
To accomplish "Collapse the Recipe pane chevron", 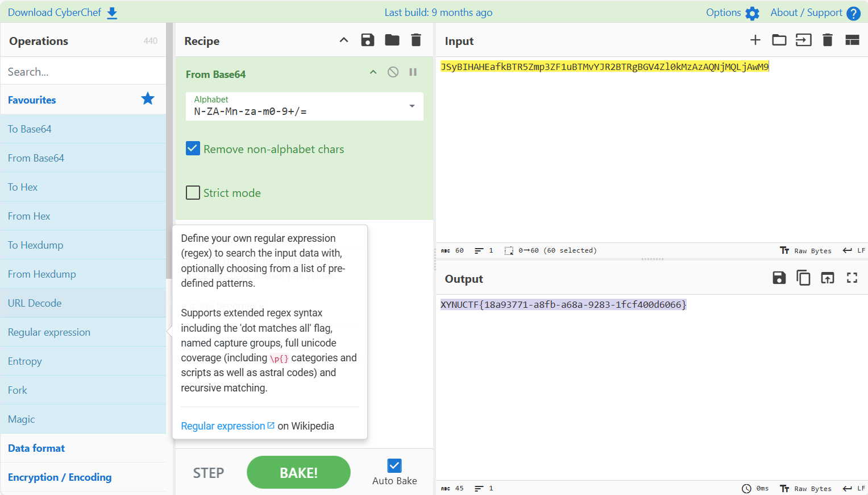I will (343, 40).
